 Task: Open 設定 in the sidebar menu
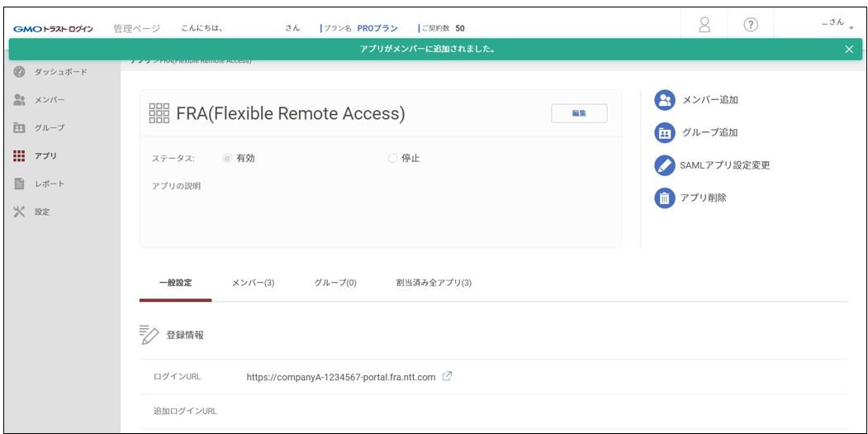tap(43, 212)
